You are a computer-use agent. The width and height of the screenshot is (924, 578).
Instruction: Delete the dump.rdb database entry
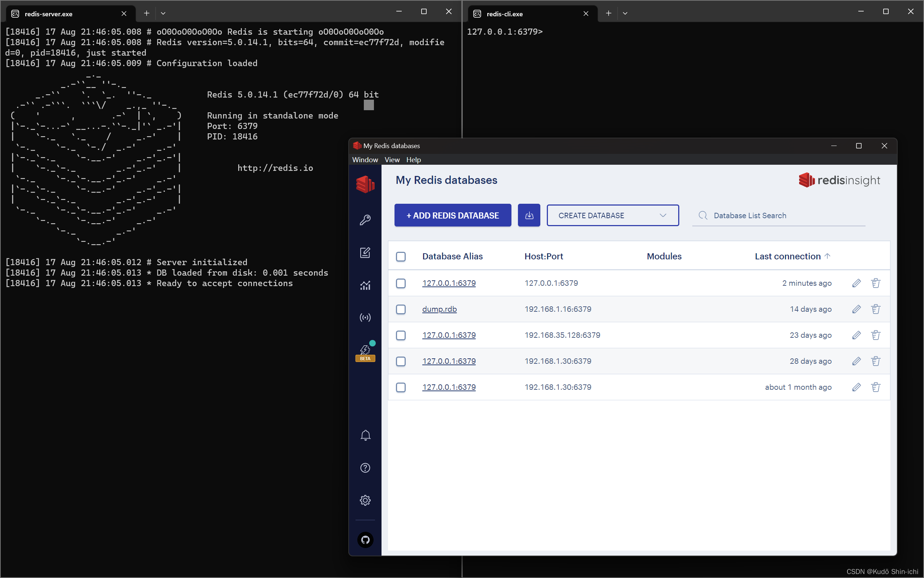[876, 309]
